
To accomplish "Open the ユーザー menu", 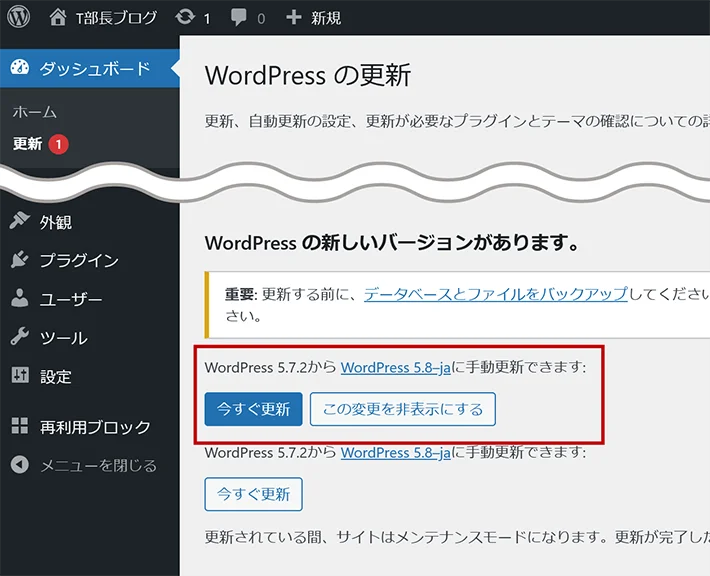I will click(71, 299).
